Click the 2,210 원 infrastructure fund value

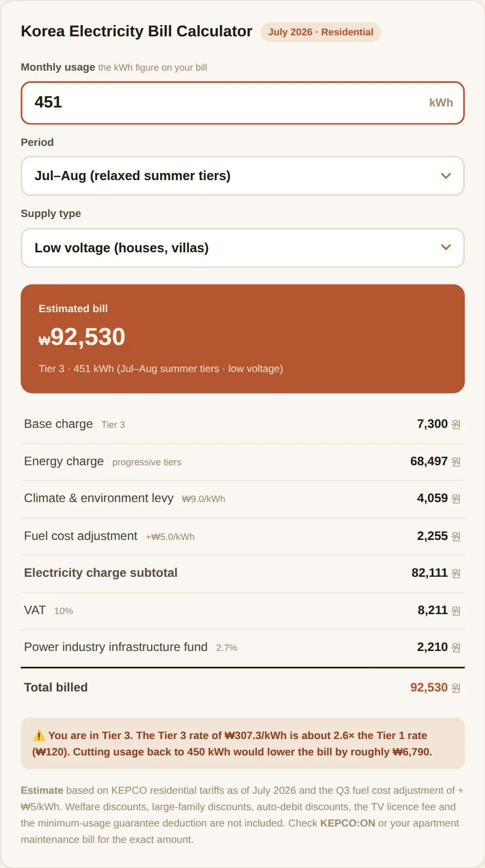pyautogui.click(x=439, y=647)
